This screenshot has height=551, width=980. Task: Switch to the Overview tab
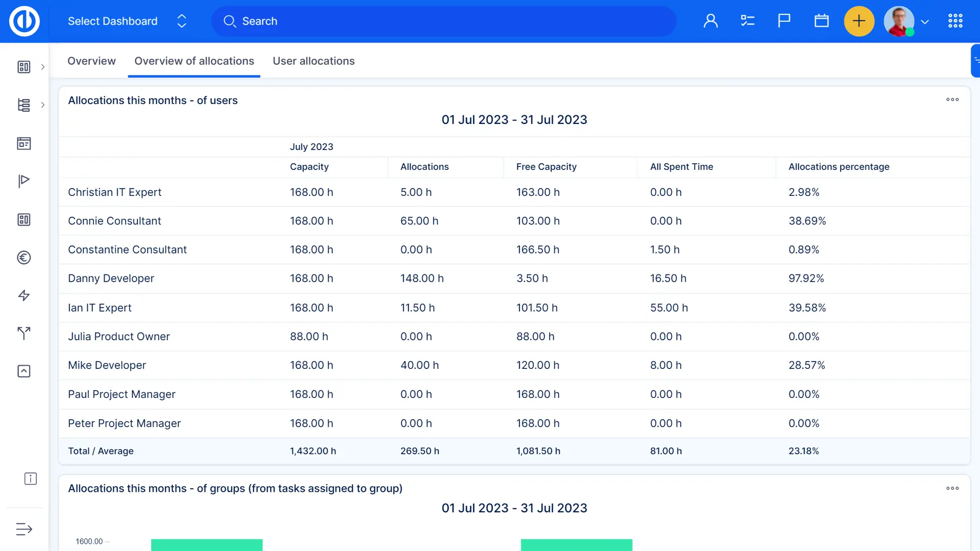pyautogui.click(x=91, y=61)
